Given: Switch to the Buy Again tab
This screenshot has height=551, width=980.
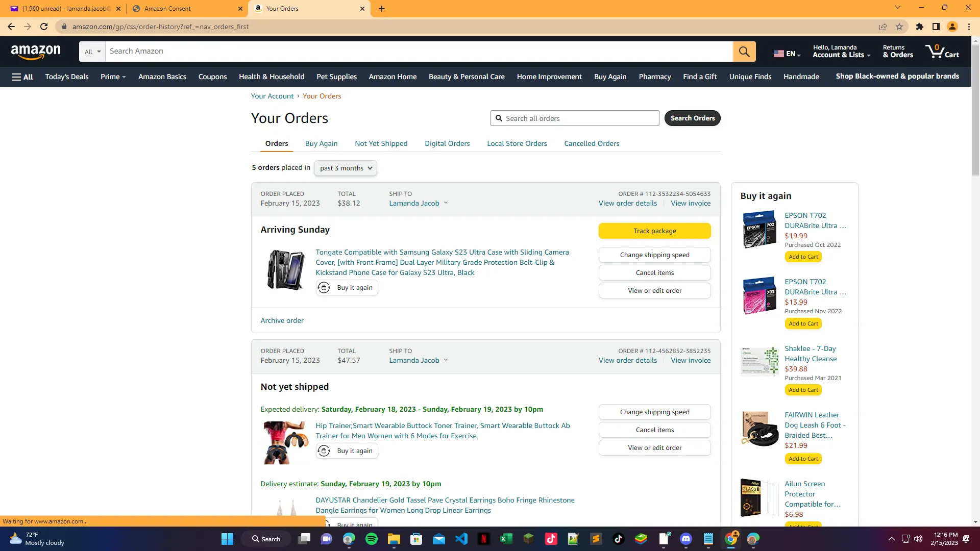Looking at the screenshot, I should point(321,143).
